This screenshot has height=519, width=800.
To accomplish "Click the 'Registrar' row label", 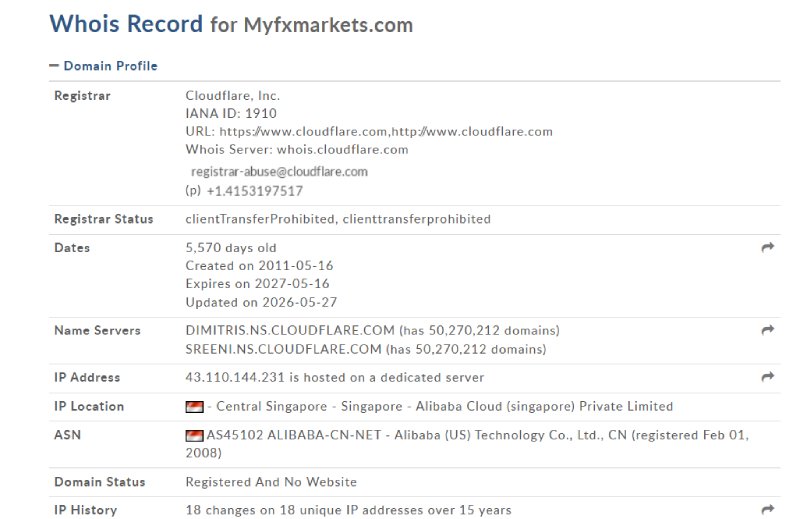I will pyautogui.click(x=82, y=95).
